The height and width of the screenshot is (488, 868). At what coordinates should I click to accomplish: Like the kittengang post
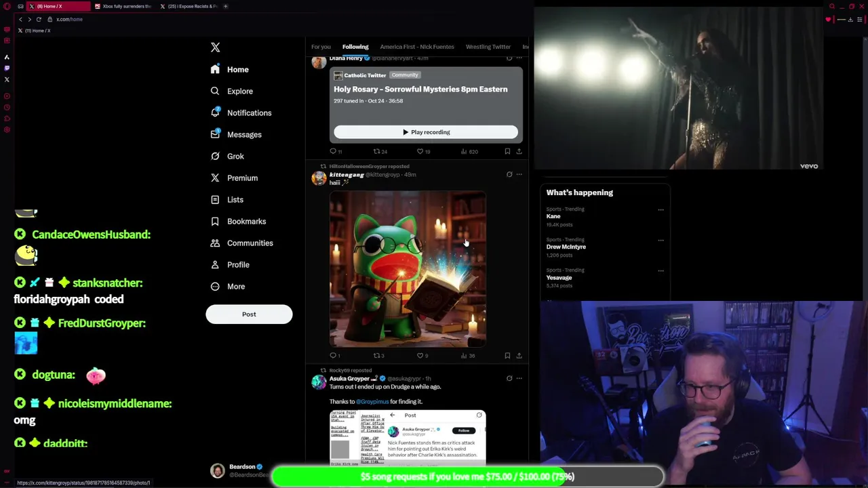[422, 355]
